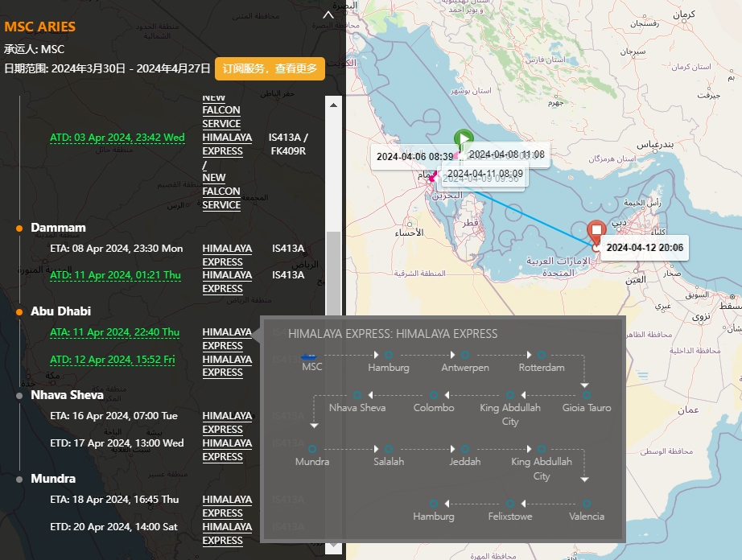Open HIMALAYA EXPRESS link for Mundra ETA
Image resolution: width=742 pixels, height=560 pixels.
pyautogui.click(x=227, y=506)
